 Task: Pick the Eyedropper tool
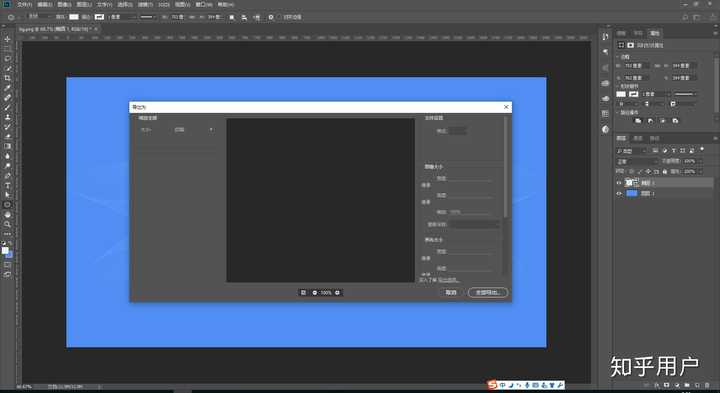[x=7, y=88]
